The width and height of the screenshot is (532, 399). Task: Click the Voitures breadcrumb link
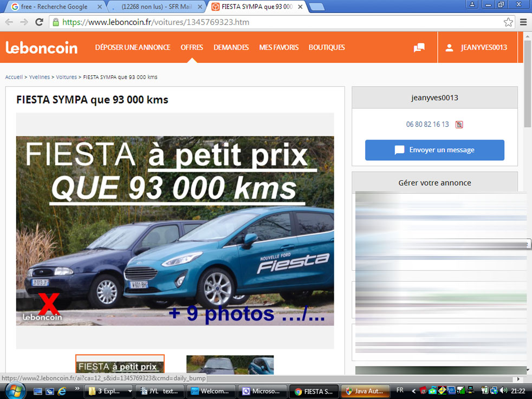point(67,77)
